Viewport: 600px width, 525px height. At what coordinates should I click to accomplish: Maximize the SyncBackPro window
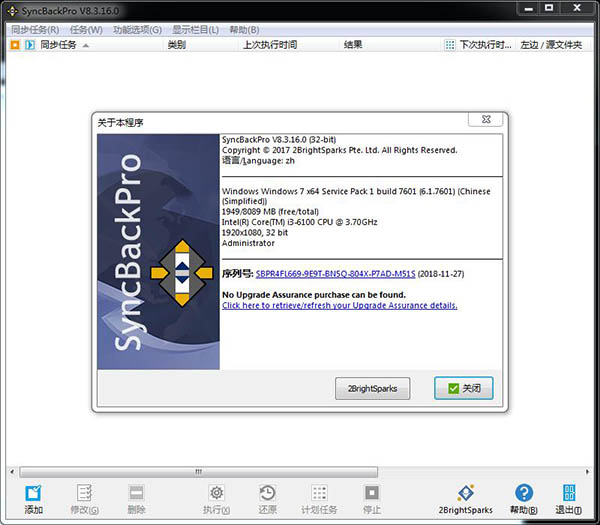click(549, 8)
